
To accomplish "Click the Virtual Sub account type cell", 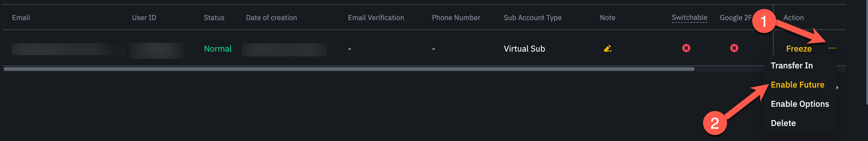I will (x=524, y=49).
